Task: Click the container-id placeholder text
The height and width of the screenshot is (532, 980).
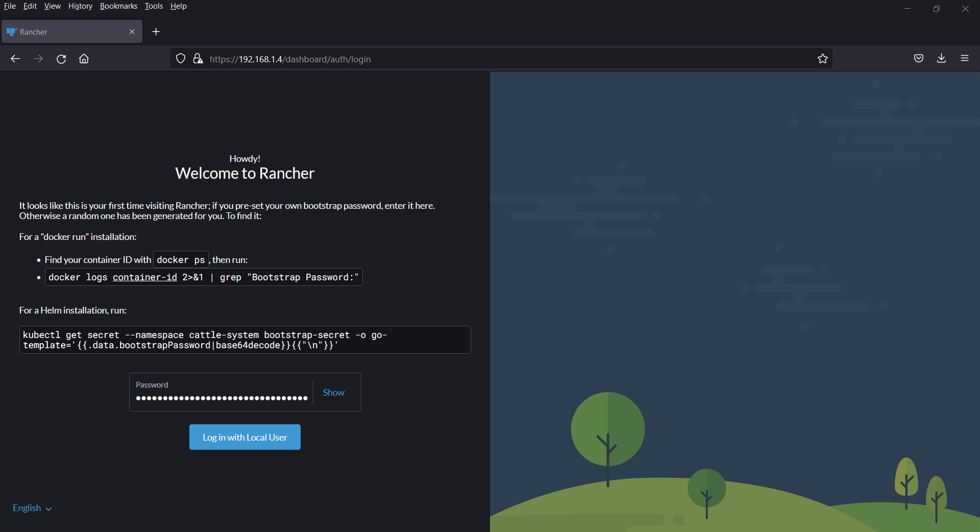Action: click(x=145, y=277)
